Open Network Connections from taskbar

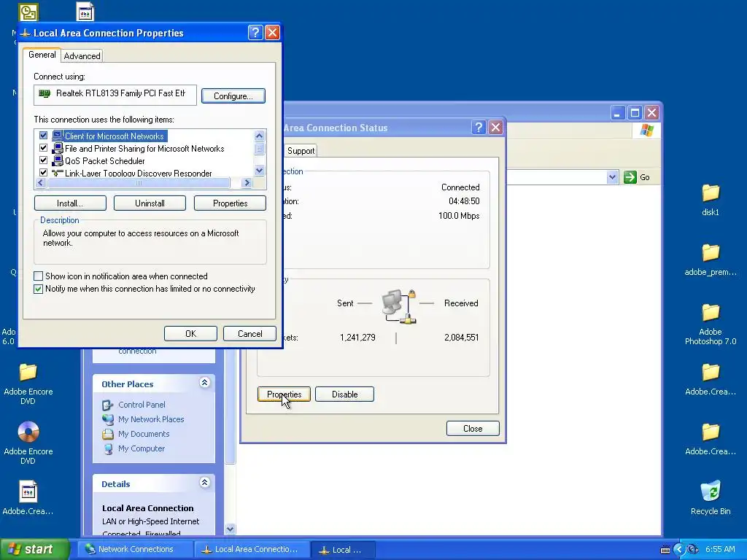point(135,550)
